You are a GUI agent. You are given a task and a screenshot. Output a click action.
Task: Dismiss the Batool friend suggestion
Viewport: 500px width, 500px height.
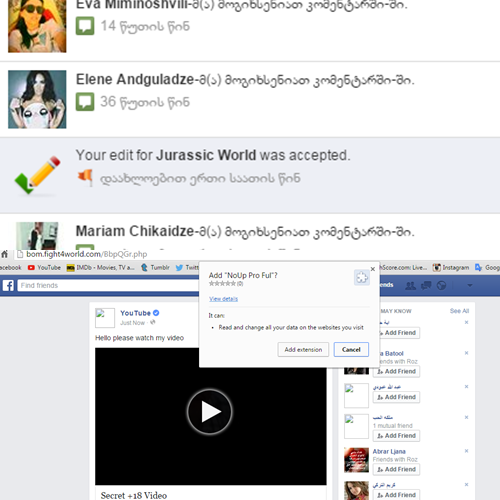[x=466, y=353]
